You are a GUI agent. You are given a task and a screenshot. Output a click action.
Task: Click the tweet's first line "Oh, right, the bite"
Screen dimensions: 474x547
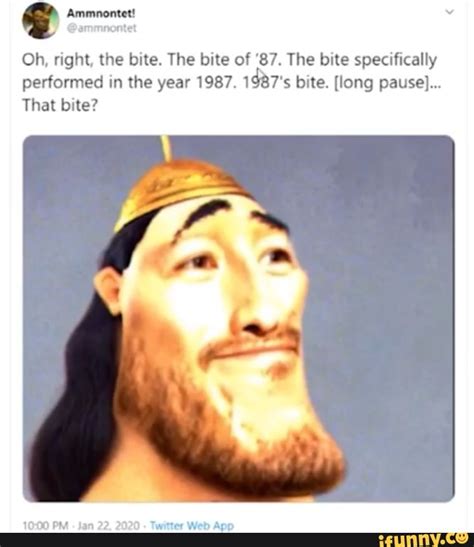pos(92,60)
